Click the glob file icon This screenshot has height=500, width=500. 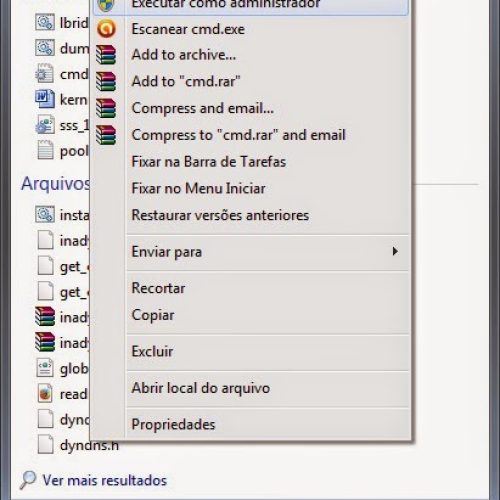[x=45, y=368]
